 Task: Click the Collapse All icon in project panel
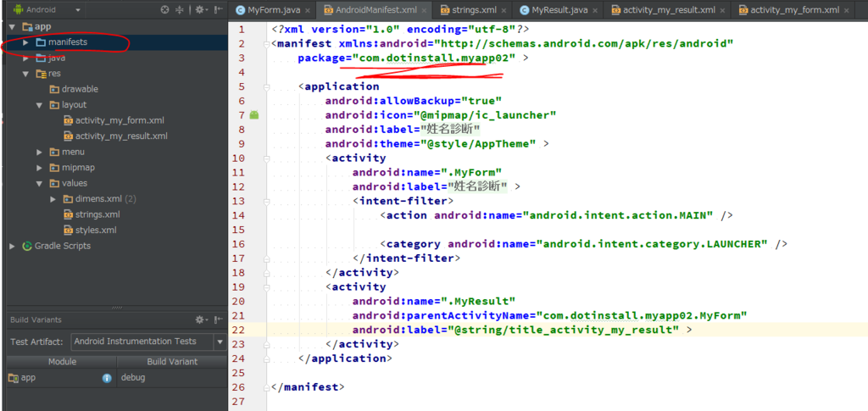(x=180, y=10)
